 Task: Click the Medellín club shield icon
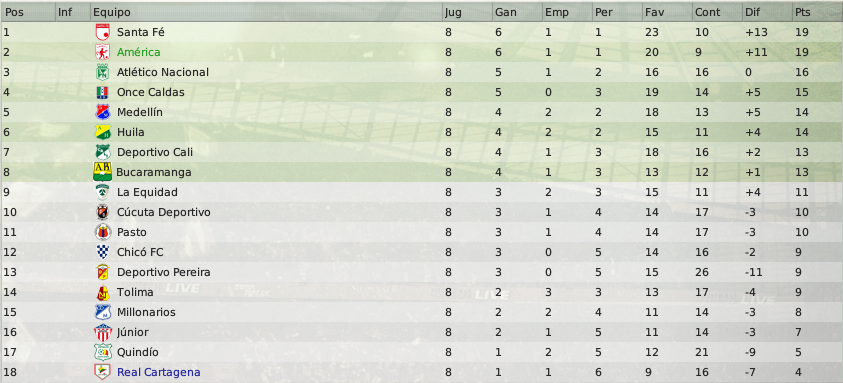tap(102, 112)
